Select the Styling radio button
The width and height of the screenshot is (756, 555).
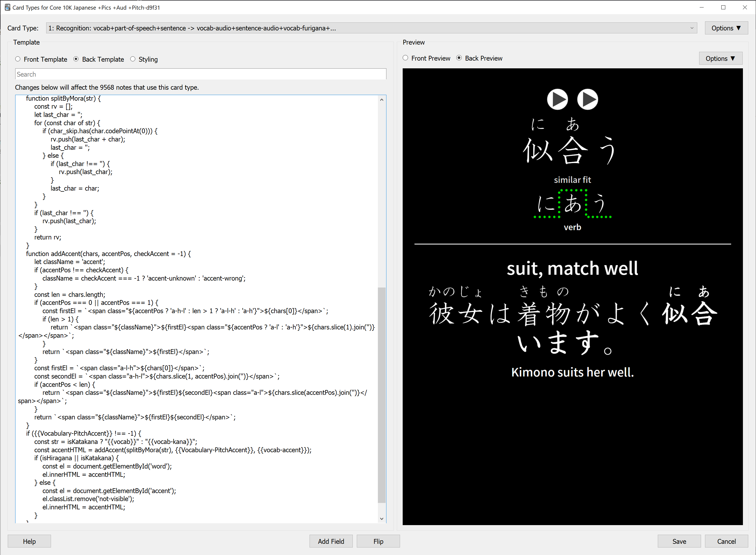tap(133, 59)
